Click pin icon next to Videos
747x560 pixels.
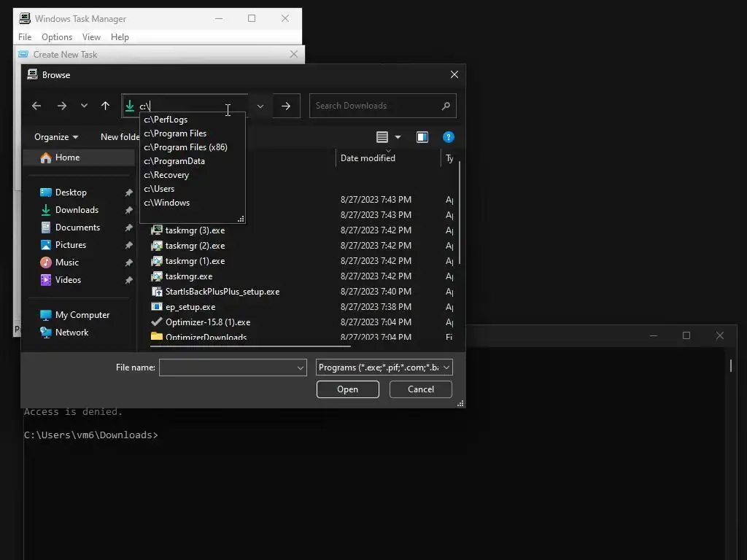click(x=128, y=281)
